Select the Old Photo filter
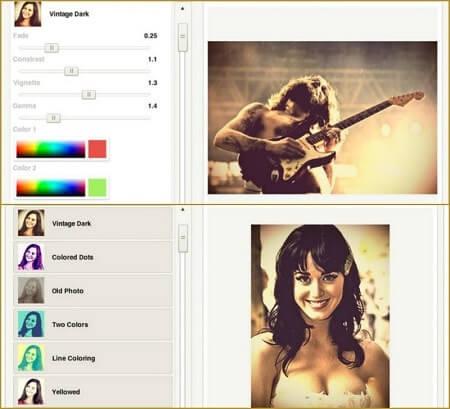 pyautogui.click(x=93, y=291)
